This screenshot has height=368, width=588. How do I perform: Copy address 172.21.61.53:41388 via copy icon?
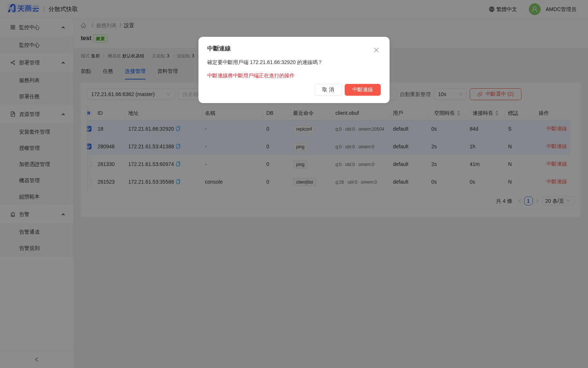pos(178,146)
